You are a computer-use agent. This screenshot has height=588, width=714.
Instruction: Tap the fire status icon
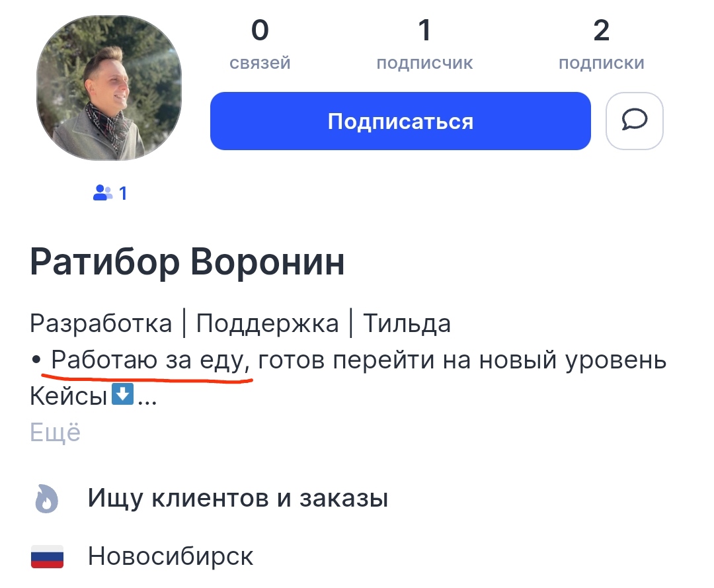point(47,499)
